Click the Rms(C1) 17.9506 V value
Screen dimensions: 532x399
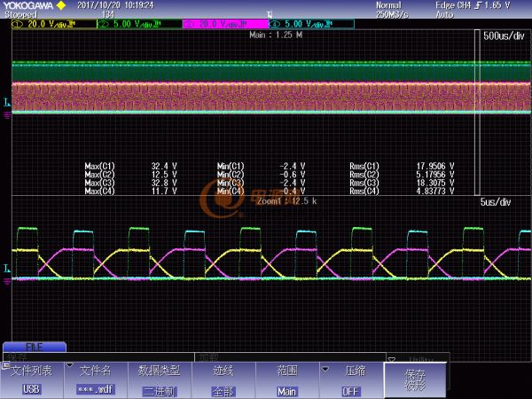tap(435, 167)
